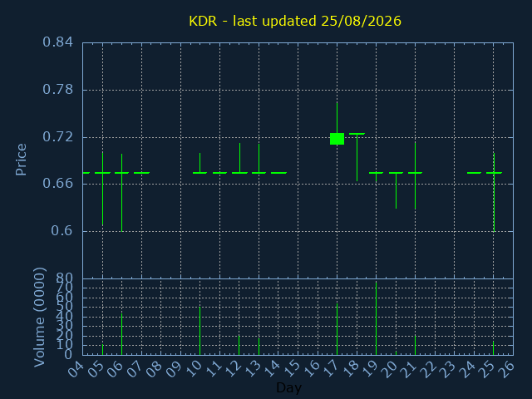Click day label 21 on x-axis
Viewport: 532px width, 399px height.
(408, 369)
